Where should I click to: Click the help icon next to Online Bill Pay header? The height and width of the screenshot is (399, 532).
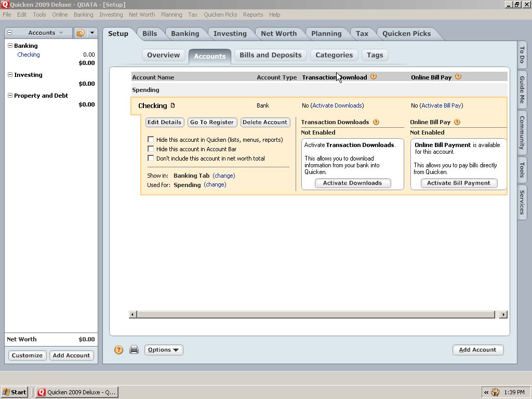[458, 77]
